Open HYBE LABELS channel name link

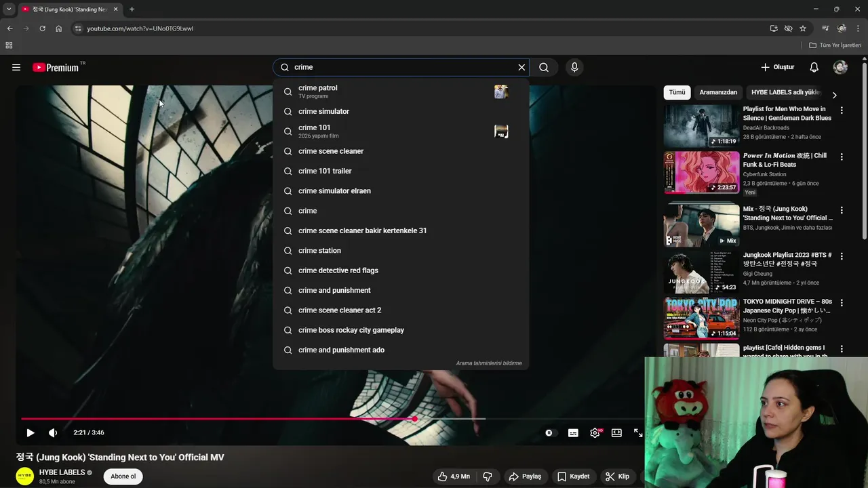tap(62, 472)
